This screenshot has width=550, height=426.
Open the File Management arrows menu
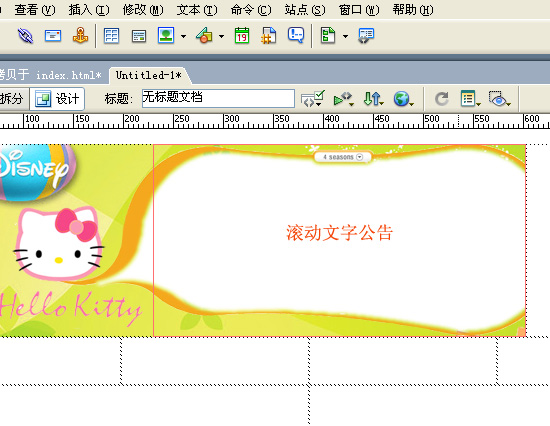373,99
